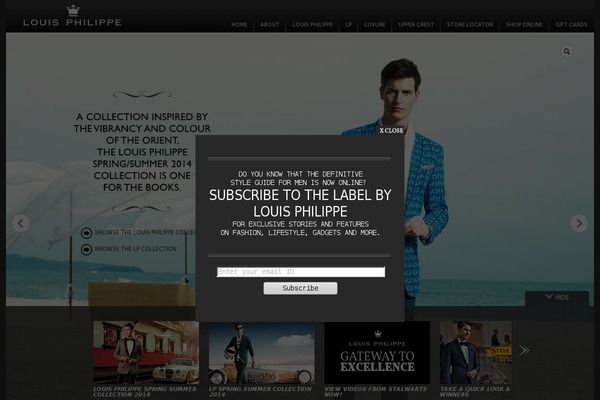Click View Videos From Stalwarts Now caption
The image size is (600, 400).
[x=375, y=392]
